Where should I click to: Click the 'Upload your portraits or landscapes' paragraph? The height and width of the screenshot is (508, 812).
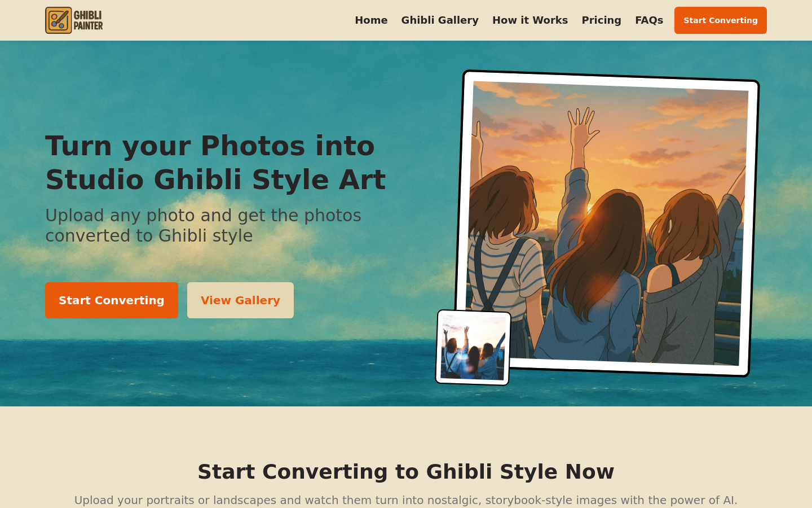406,500
